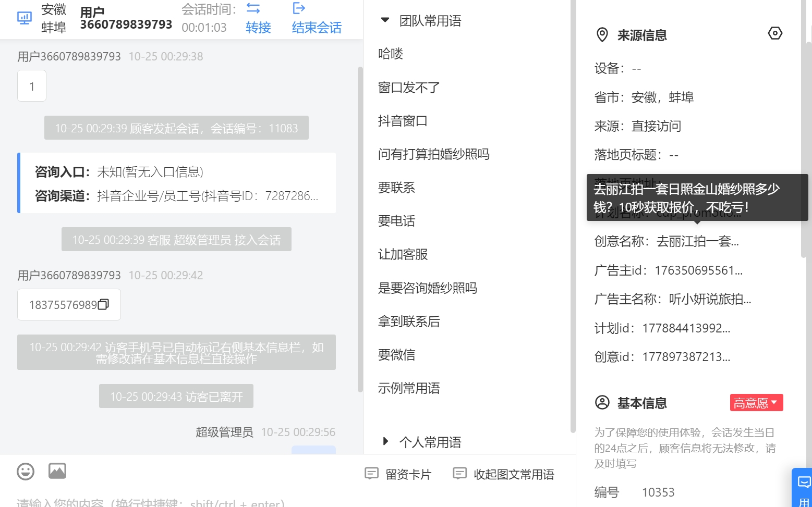Click the 落地页标题 -- info line
Viewport: 812px width, 507px height.
tap(636, 155)
